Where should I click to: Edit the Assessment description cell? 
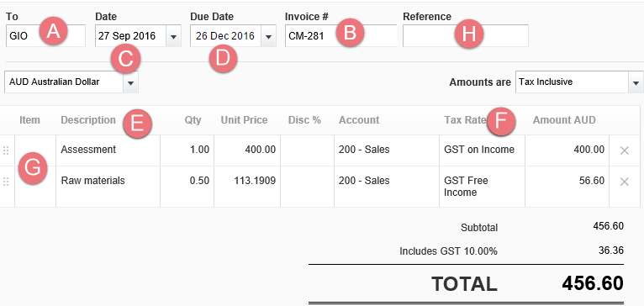[108, 150]
